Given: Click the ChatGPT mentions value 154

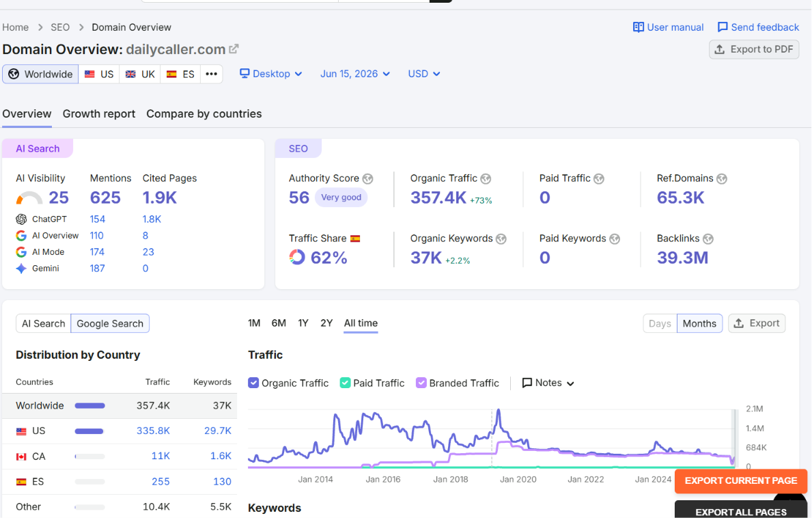Looking at the screenshot, I should 98,219.
